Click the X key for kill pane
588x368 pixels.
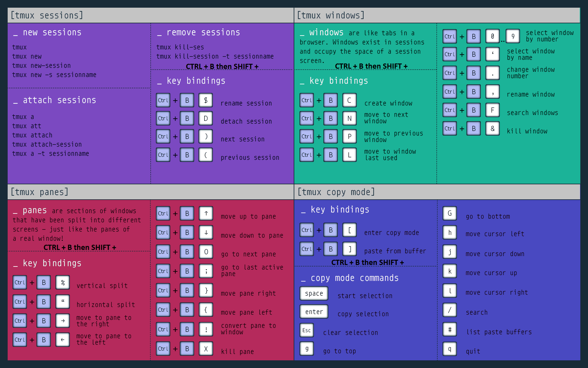(206, 349)
